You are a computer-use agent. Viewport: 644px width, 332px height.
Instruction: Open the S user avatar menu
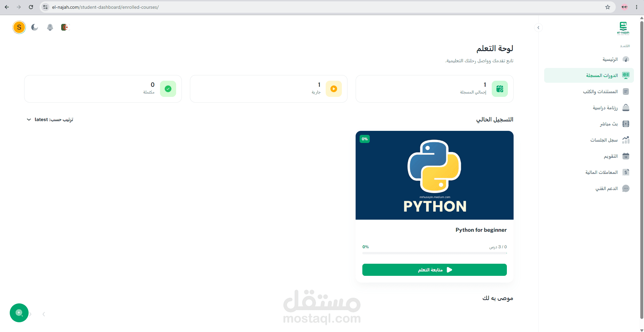[x=19, y=27]
